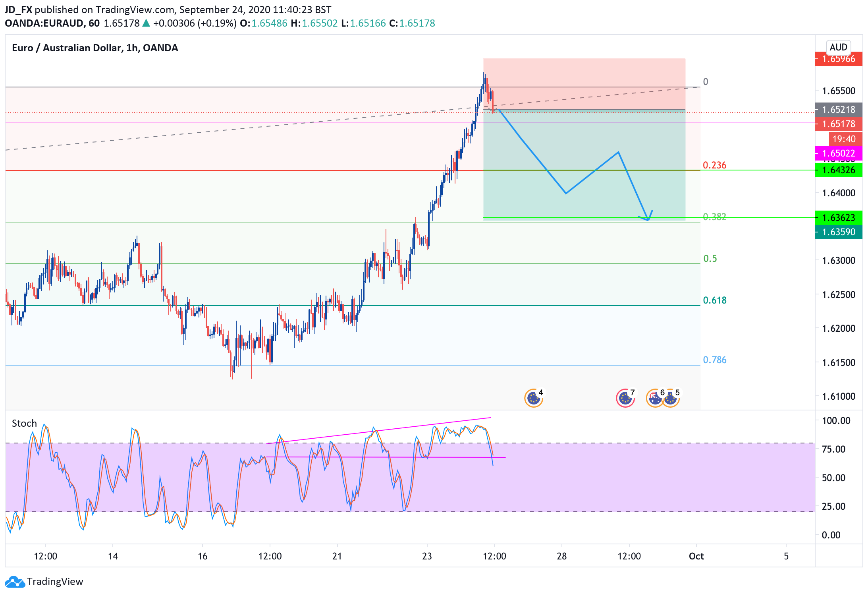
Task: Click the 1.65500 price axis tick
Action: [838, 91]
